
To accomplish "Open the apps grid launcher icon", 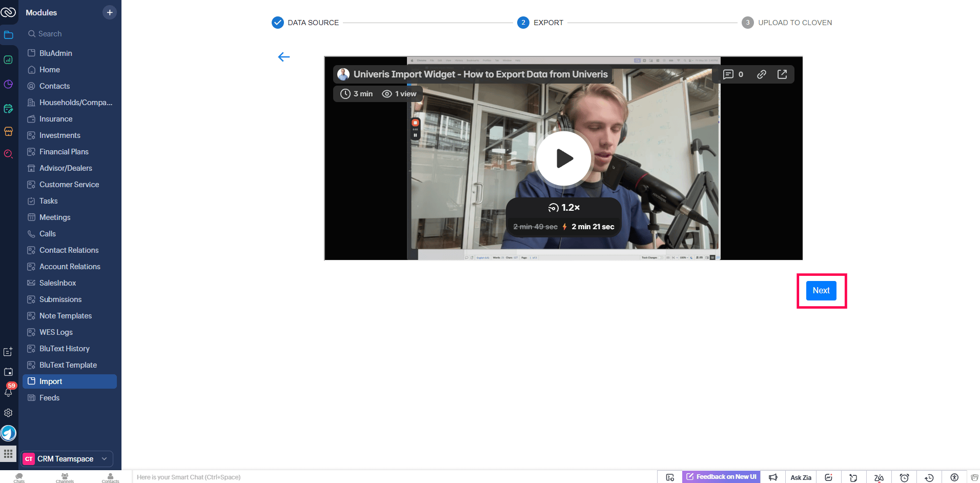I will 8,454.
